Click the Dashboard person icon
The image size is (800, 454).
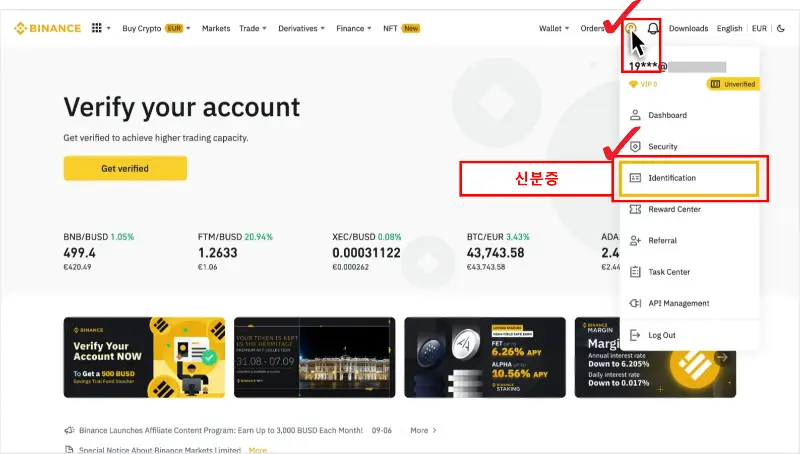635,115
